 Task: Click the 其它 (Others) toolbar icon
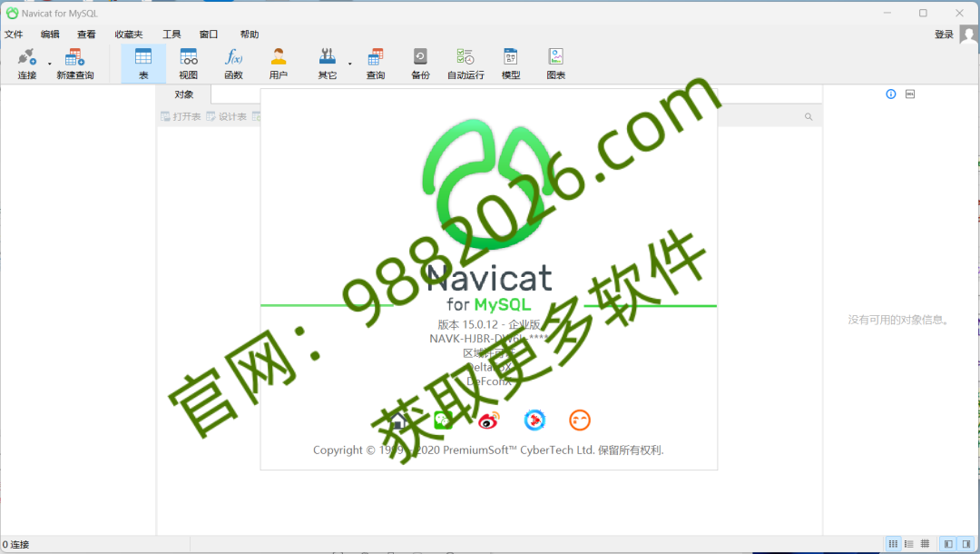coord(327,64)
